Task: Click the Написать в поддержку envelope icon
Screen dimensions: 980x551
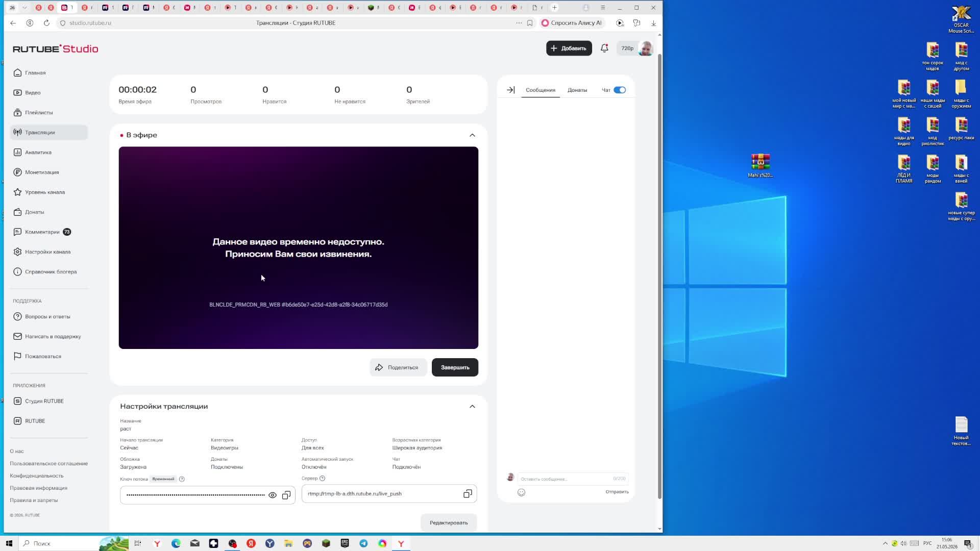Action: click(x=18, y=337)
